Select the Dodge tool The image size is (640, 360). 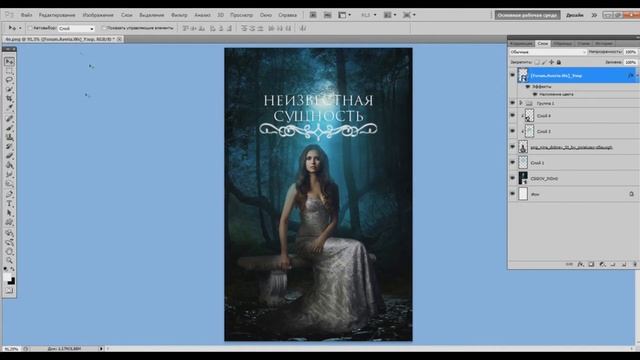pos(9,184)
